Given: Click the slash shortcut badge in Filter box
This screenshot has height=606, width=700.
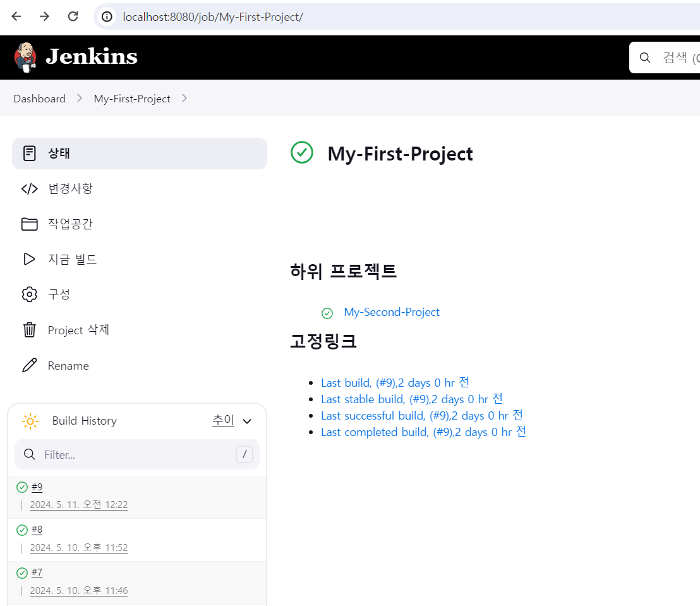Looking at the screenshot, I should tap(244, 454).
